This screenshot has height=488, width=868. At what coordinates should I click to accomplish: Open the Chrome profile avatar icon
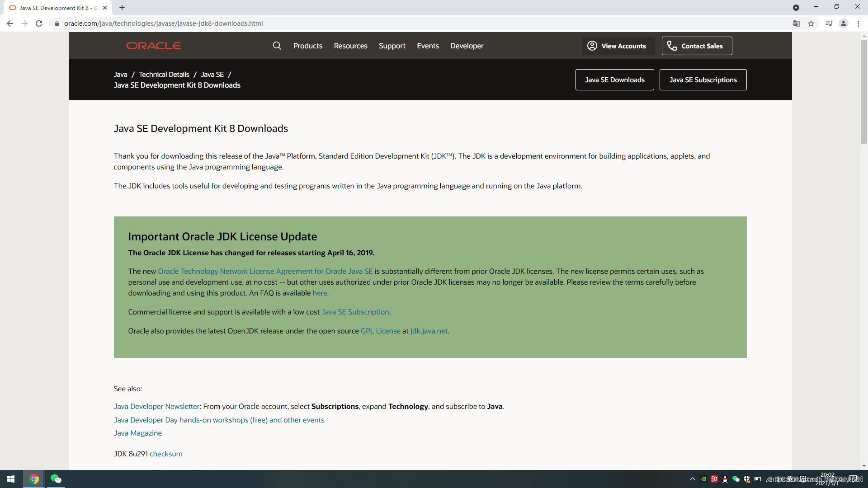[x=843, y=23]
